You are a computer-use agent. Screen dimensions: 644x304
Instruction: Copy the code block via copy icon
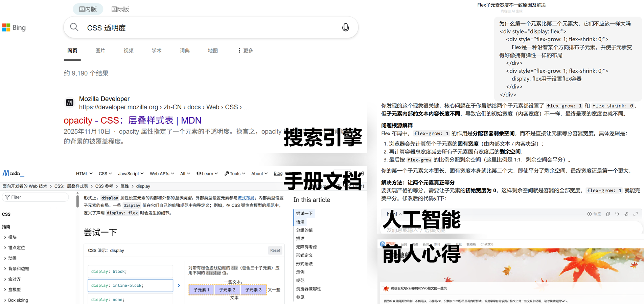(608, 214)
